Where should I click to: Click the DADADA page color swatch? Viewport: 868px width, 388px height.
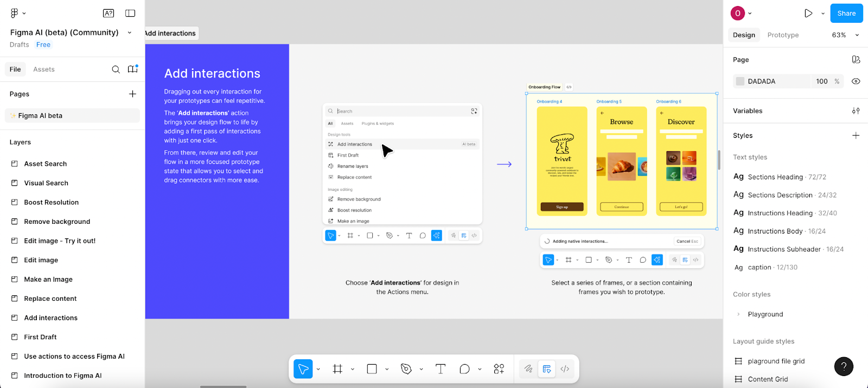(740, 81)
